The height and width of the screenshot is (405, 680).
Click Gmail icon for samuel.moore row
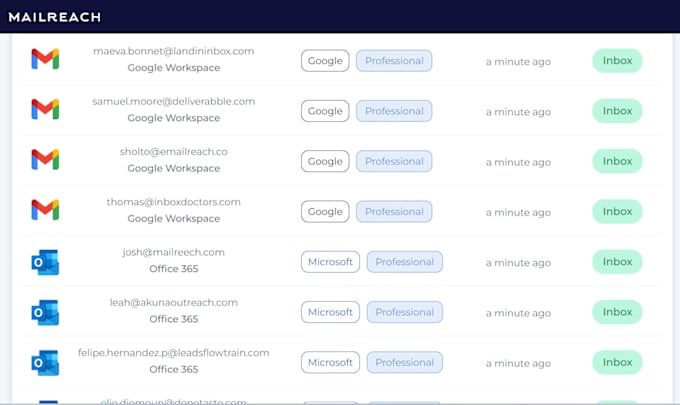click(x=45, y=109)
